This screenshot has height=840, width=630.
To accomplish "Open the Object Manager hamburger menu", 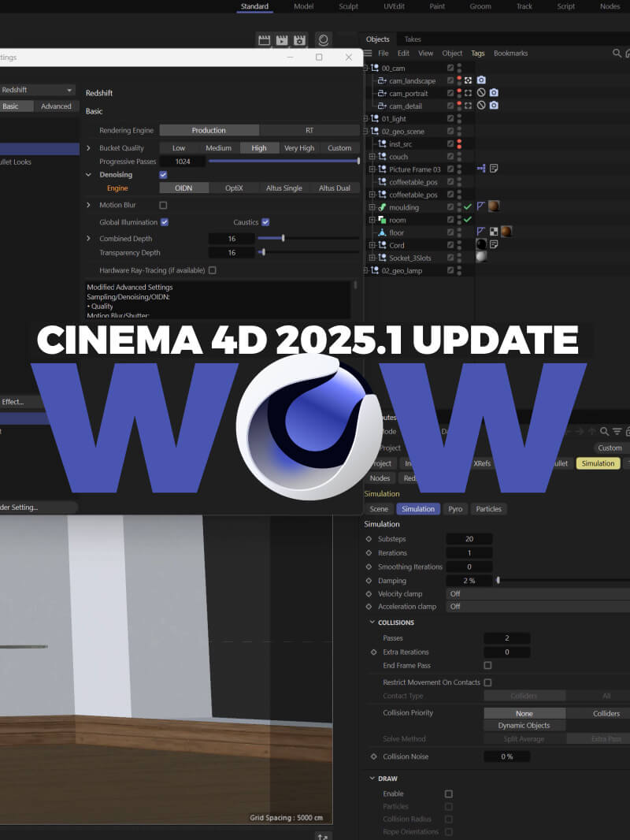I will pos(368,53).
